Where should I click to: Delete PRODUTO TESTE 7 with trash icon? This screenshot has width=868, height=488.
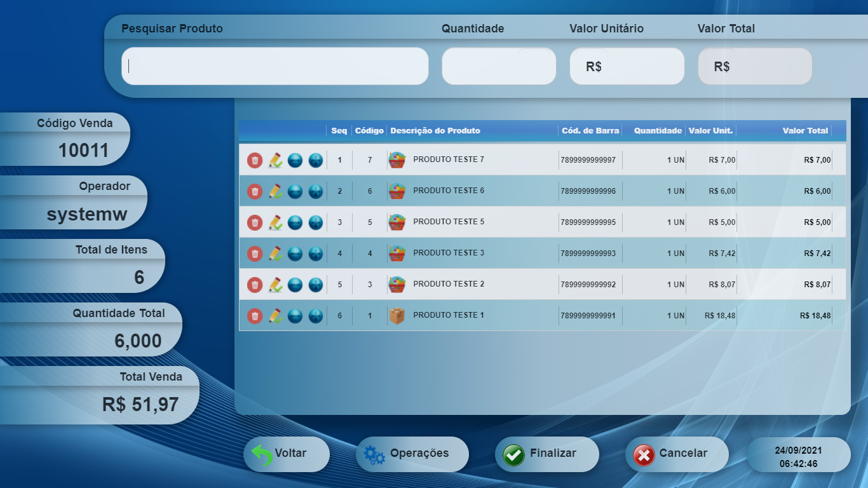click(x=254, y=160)
